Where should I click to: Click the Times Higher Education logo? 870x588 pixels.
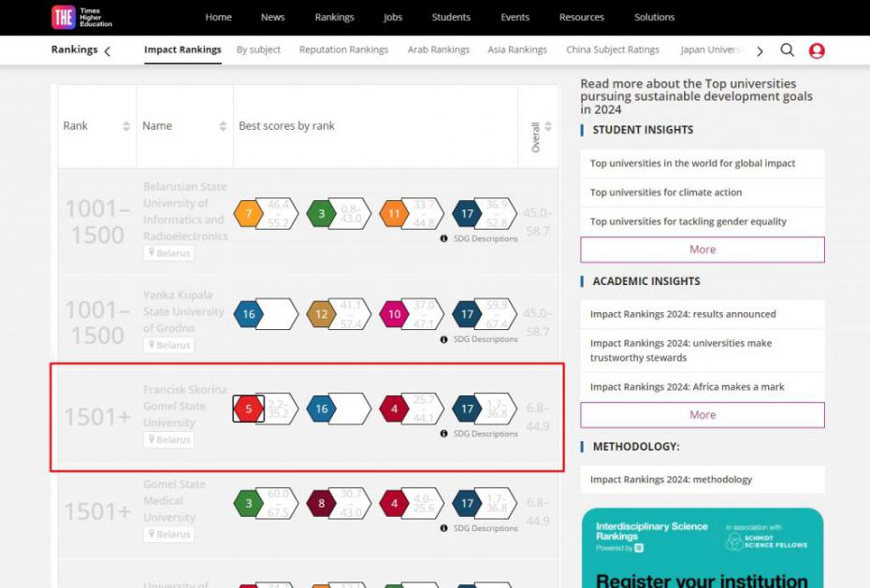click(81, 17)
